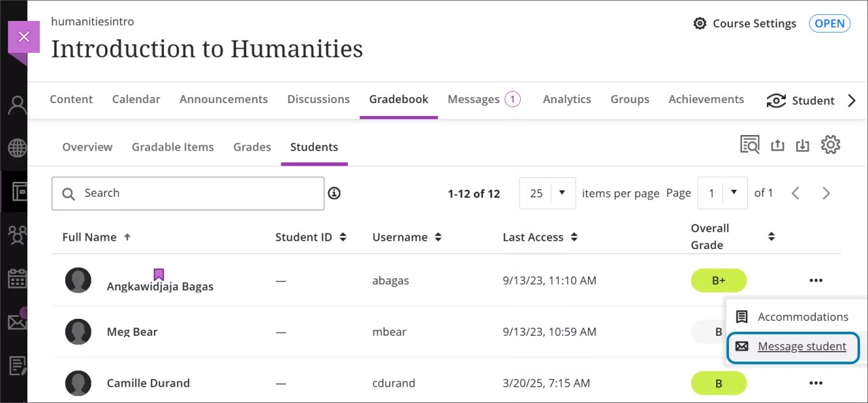The width and height of the screenshot is (868, 403).
Task: Open Messages from left sidebar
Action: pyautogui.click(x=16, y=322)
